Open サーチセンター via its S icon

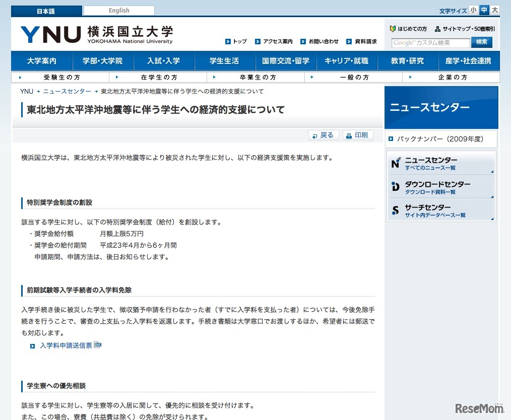click(x=396, y=210)
